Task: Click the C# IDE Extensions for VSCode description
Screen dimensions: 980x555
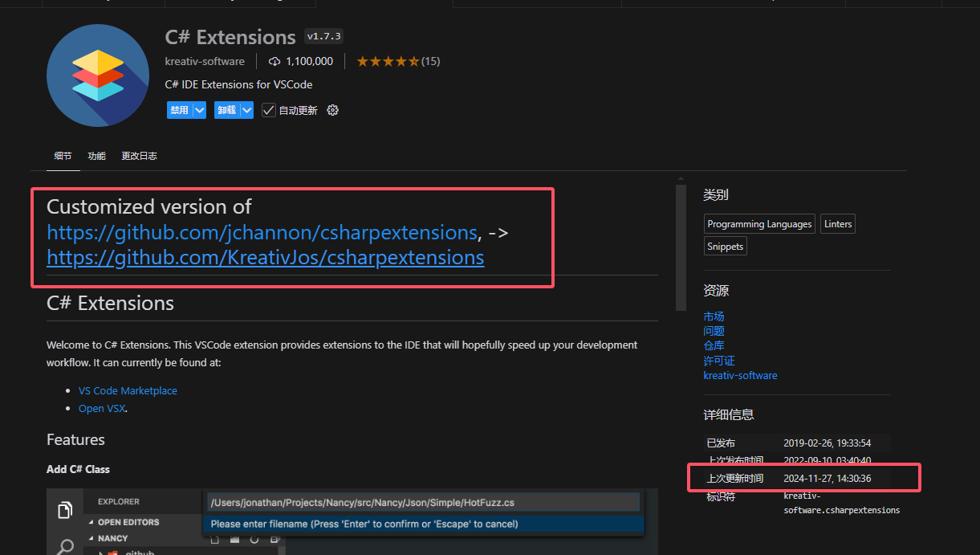Action: tap(238, 84)
